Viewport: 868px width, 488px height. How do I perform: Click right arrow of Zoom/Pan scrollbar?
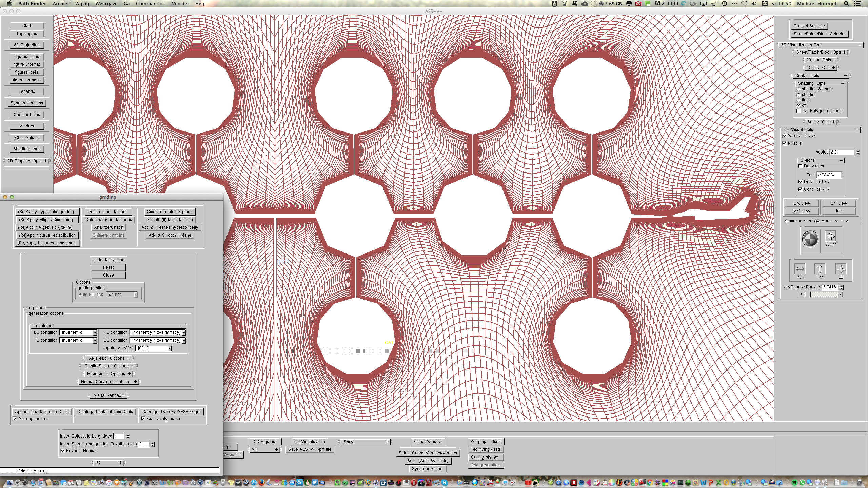click(841, 294)
